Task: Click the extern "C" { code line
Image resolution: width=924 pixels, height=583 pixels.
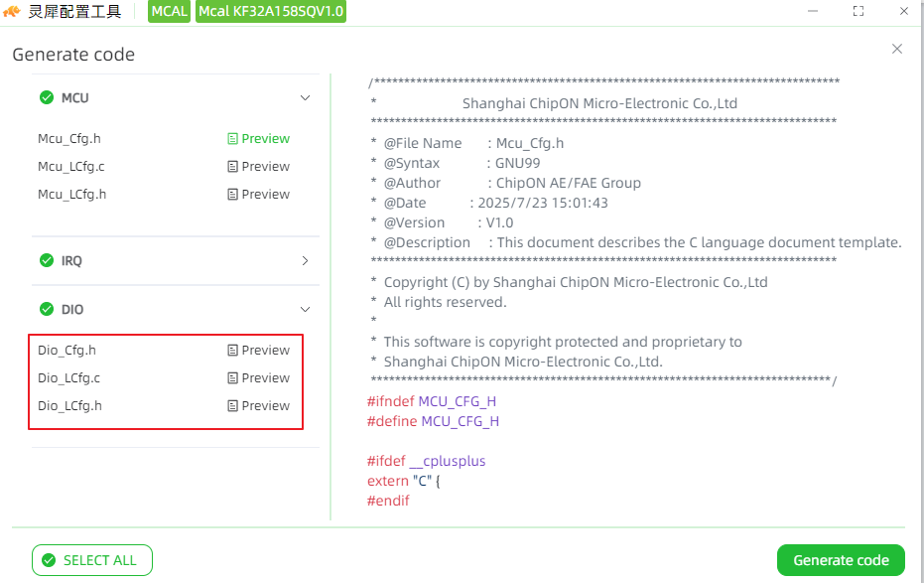Action: click(x=404, y=481)
